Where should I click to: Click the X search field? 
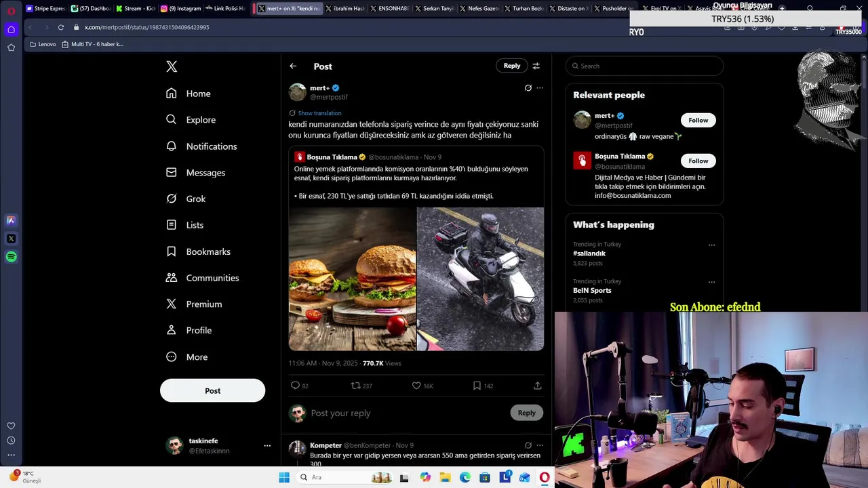coord(644,66)
